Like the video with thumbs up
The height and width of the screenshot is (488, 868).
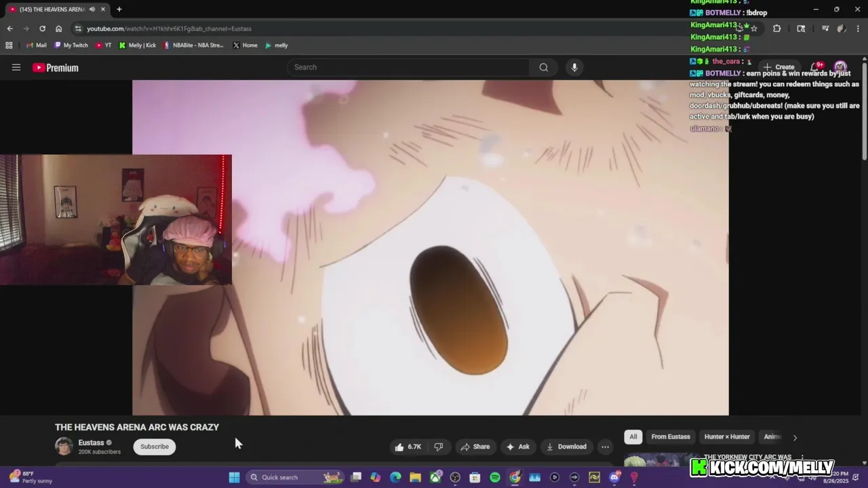[x=408, y=447]
